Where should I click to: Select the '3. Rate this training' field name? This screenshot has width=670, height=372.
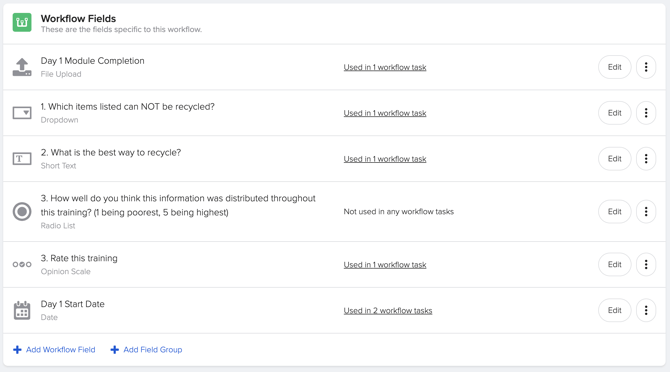79,258
